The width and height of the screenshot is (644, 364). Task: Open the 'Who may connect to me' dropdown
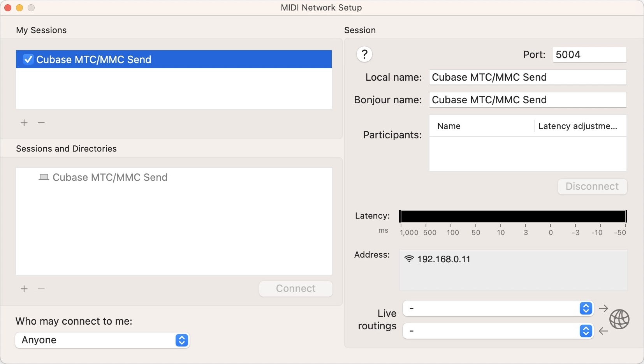[102, 340]
